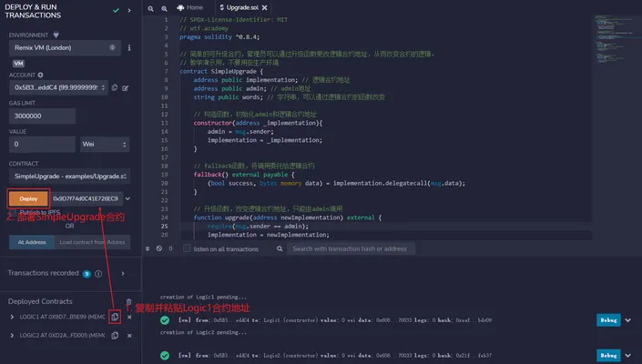Remove the LOGIC1 deployed contract
This screenshot has height=364, width=642.
129,317
